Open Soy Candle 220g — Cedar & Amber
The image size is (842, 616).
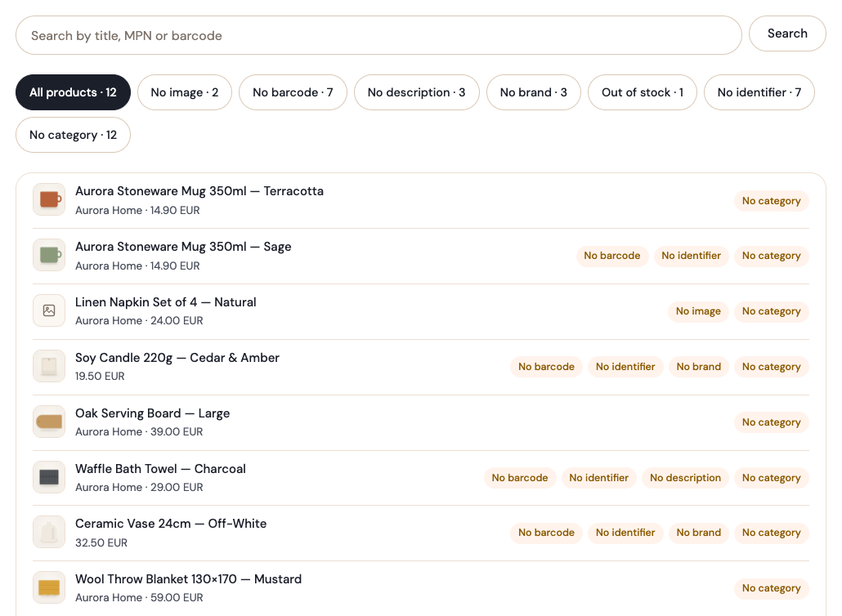tap(177, 358)
